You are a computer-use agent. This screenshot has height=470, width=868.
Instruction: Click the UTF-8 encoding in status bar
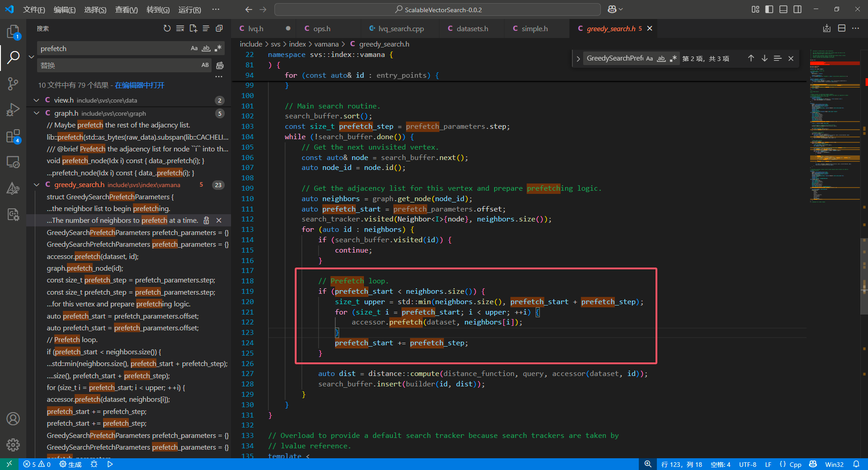[x=747, y=464]
